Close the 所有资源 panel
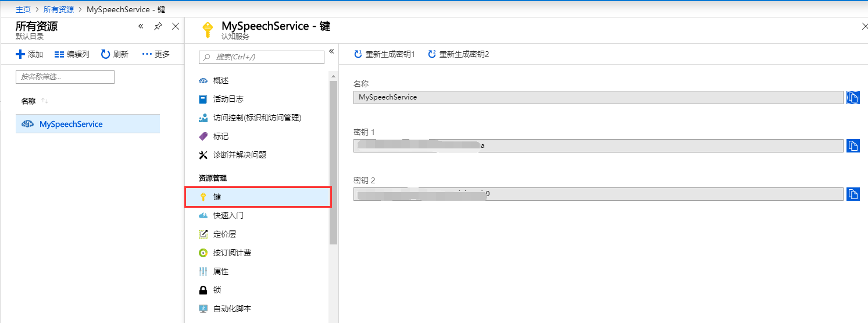The width and height of the screenshot is (868, 323). (x=176, y=26)
